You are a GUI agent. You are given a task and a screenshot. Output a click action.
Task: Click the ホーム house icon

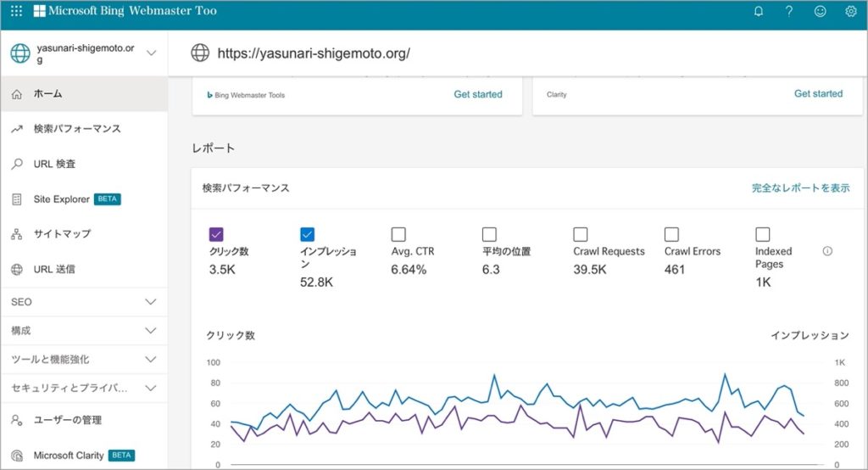(17, 94)
